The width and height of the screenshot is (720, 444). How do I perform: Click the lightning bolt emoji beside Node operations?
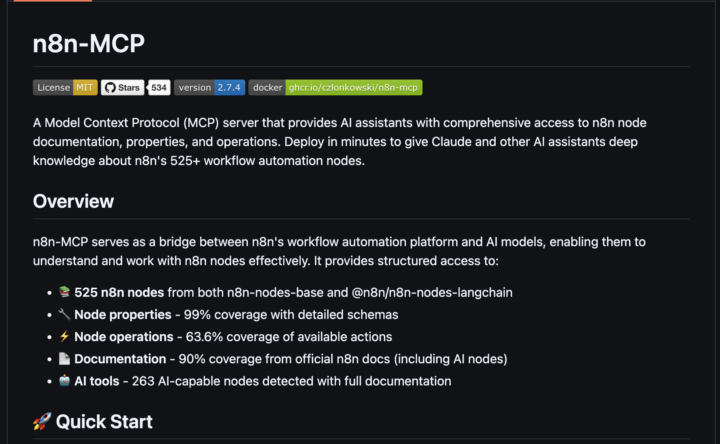[x=64, y=337]
